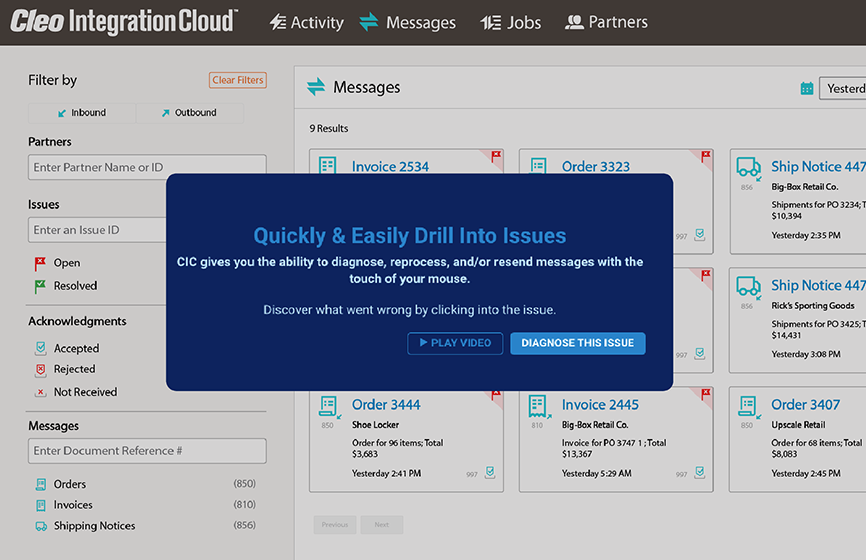The width and height of the screenshot is (866, 560).
Task: Click the Order 3407 document icon
Action: click(748, 405)
